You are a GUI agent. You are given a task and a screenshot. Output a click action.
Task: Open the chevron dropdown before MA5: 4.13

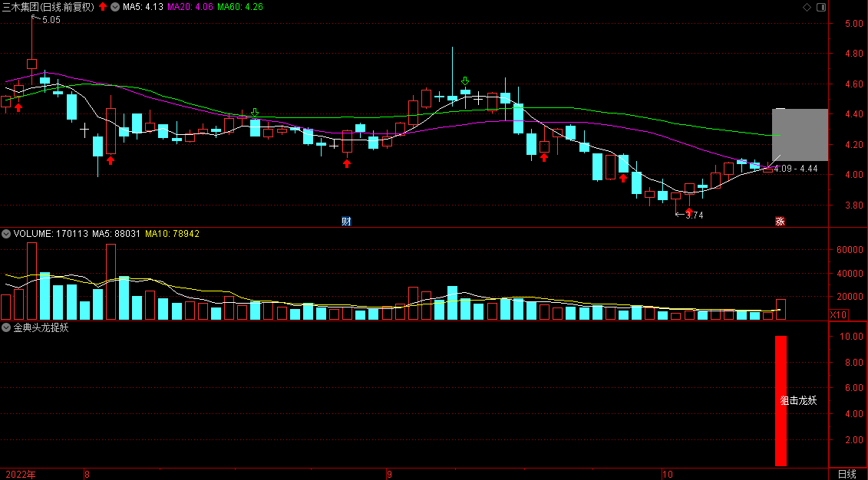click(x=115, y=7)
